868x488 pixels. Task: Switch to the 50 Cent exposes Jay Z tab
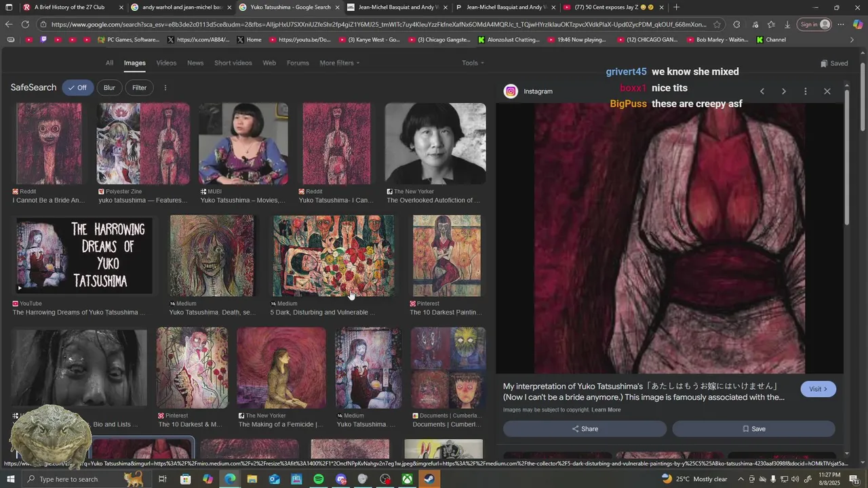pos(614,7)
